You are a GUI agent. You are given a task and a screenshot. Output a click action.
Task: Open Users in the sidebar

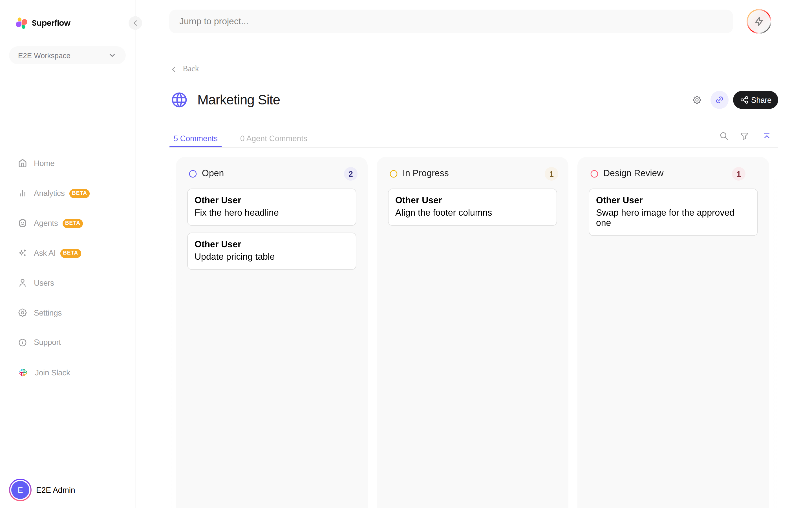44,283
